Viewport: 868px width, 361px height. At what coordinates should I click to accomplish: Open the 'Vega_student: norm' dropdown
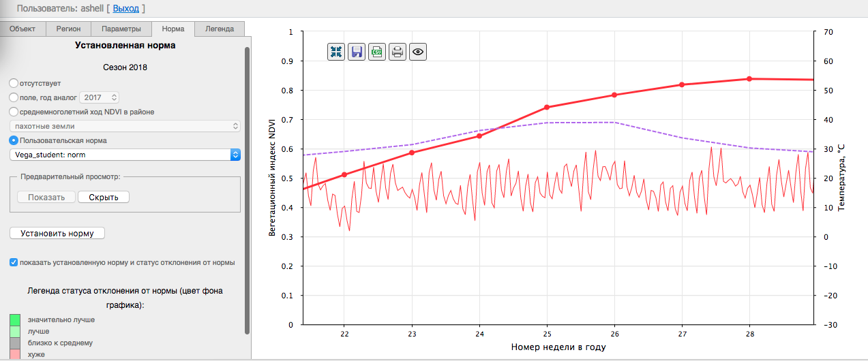coord(125,155)
